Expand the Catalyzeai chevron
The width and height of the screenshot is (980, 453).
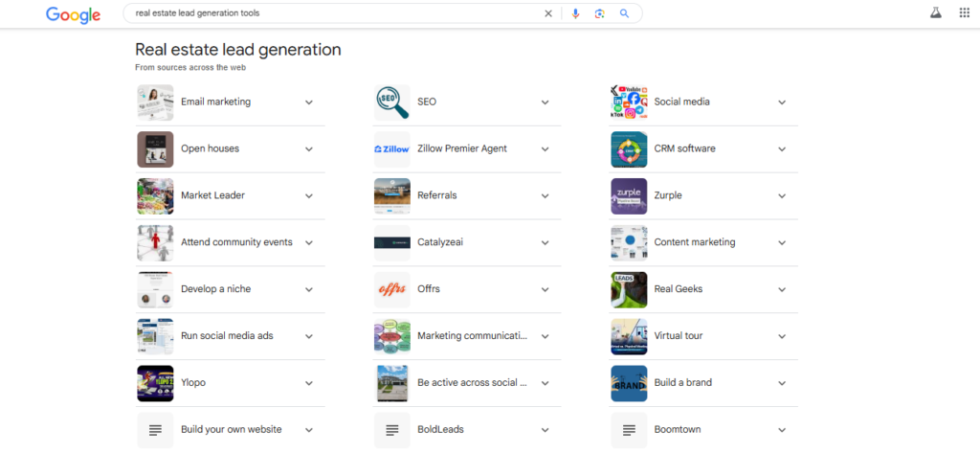point(545,242)
